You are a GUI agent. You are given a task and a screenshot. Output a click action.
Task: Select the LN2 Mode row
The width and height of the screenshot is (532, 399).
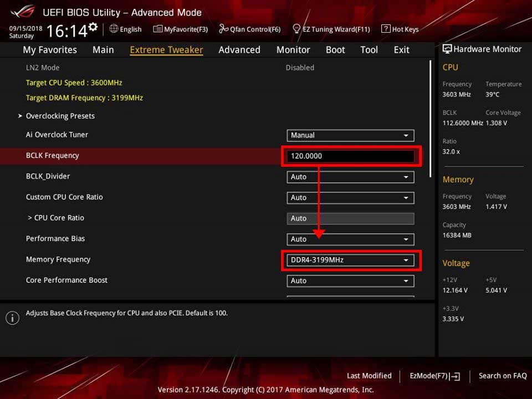pyautogui.click(x=217, y=68)
